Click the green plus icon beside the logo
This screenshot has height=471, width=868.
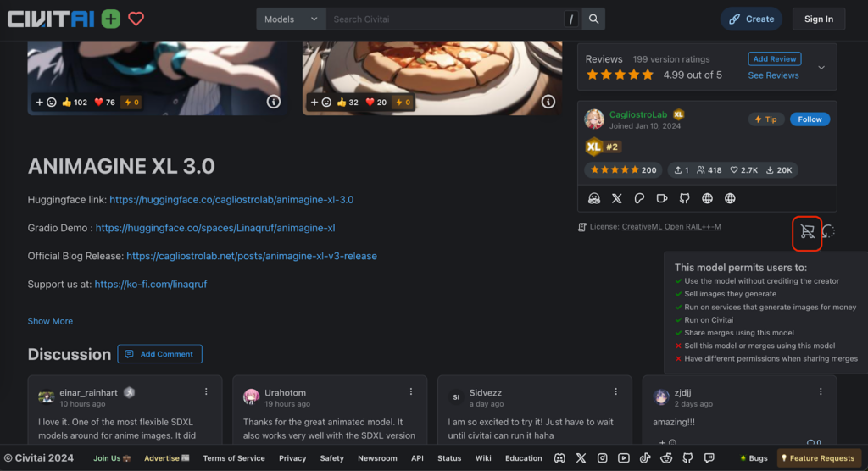pyautogui.click(x=110, y=19)
